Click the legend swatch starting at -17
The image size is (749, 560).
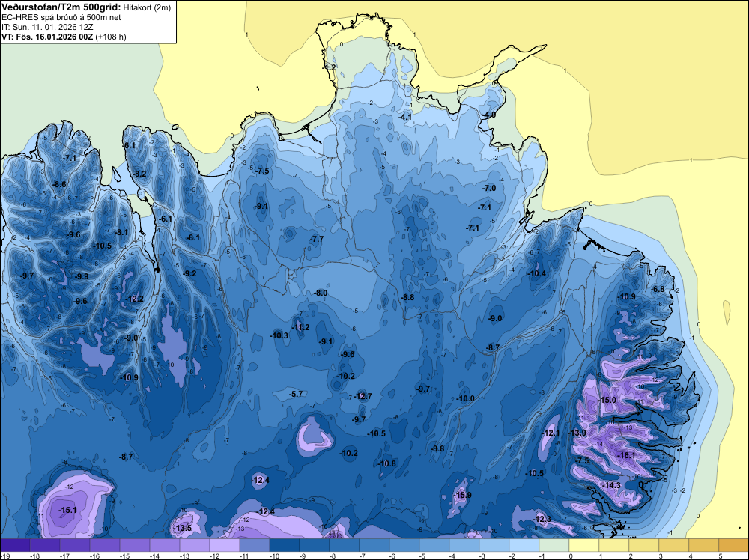tap(74, 545)
